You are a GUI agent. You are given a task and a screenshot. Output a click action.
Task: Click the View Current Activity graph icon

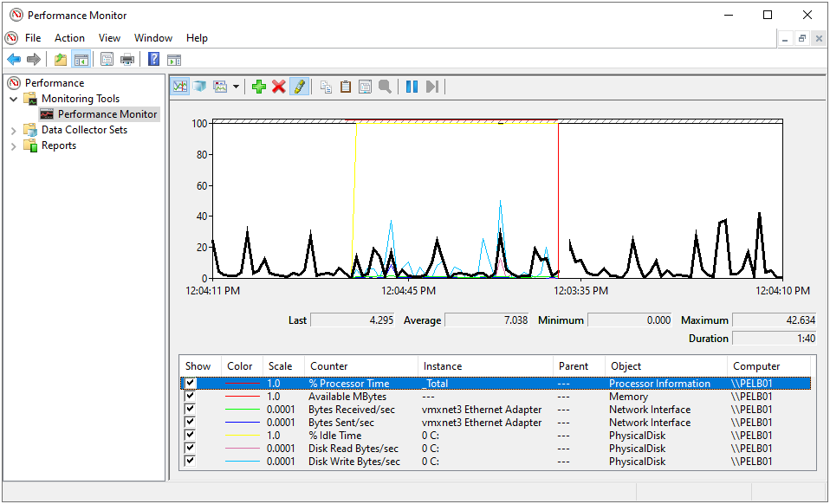[180, 87]
